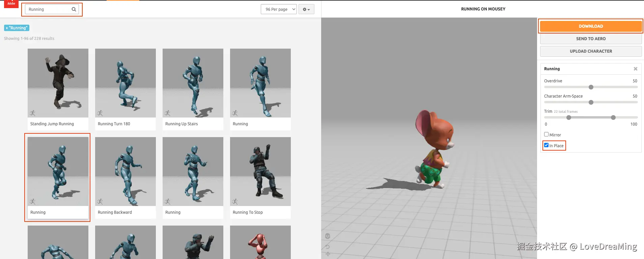Select the Running Turn 180 animation

[x=125, y=89]
